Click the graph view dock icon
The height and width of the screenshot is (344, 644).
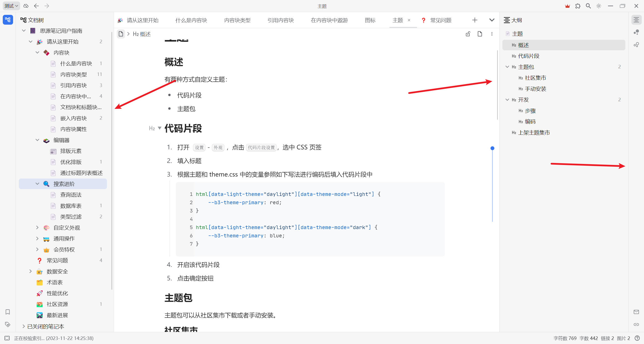pos(636,32)
